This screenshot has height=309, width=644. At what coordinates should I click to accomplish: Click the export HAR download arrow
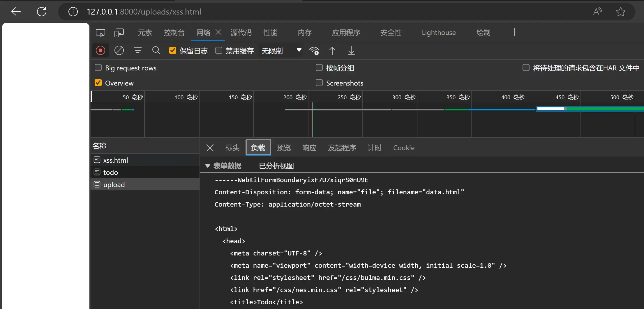click(x=351, y=51)
